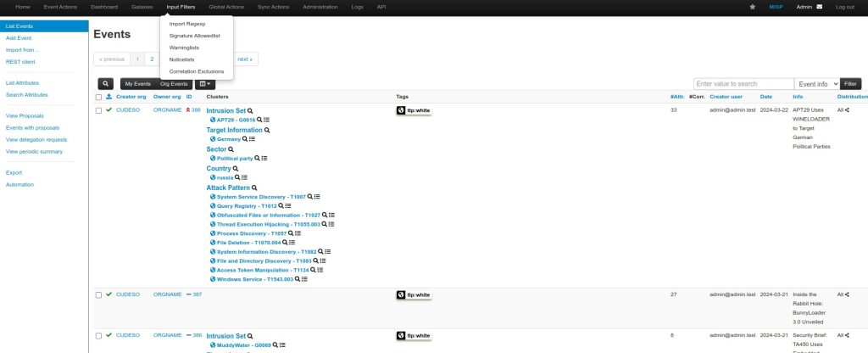868x353 pixels.
Task: Check the checkbox for event 387
Action: tap(98, 294)
